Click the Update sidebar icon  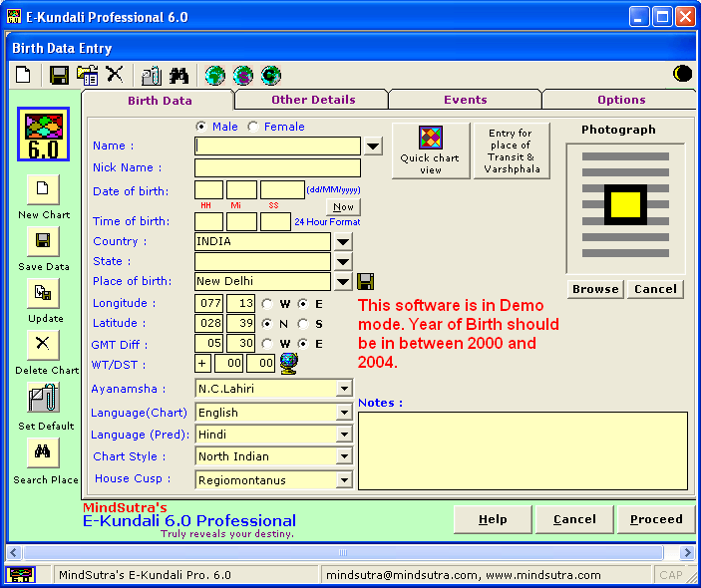pos(43,293)
